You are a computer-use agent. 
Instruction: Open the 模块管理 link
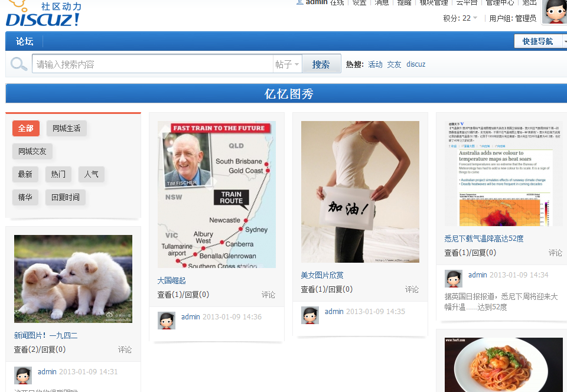[x=434, y=2]
